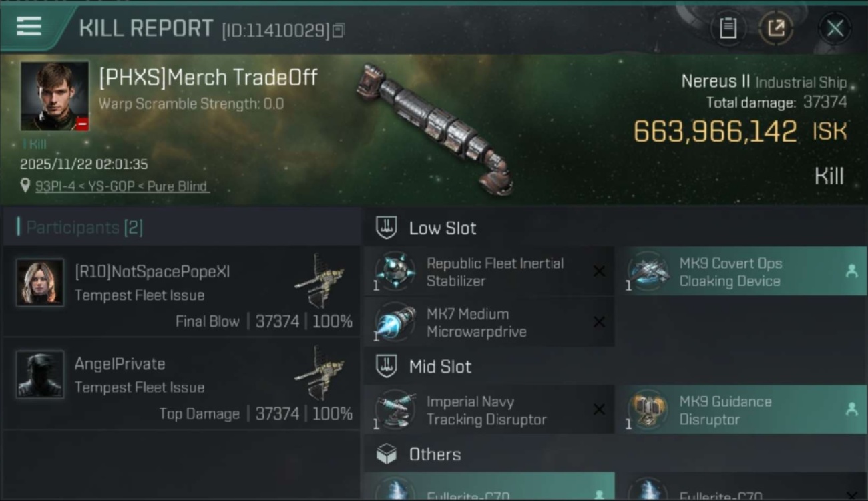Click the MK9 Guidance Disruptor module icon
Screen dimensions: 868x501
648,409
